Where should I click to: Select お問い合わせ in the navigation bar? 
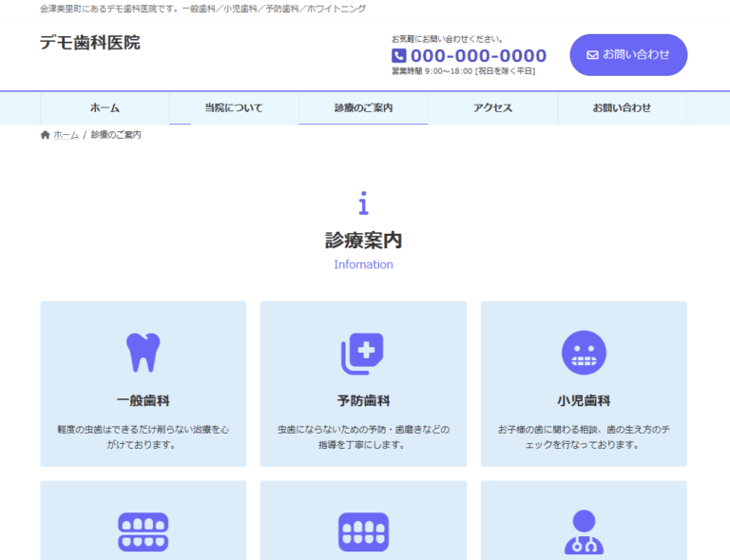(622, 108)
